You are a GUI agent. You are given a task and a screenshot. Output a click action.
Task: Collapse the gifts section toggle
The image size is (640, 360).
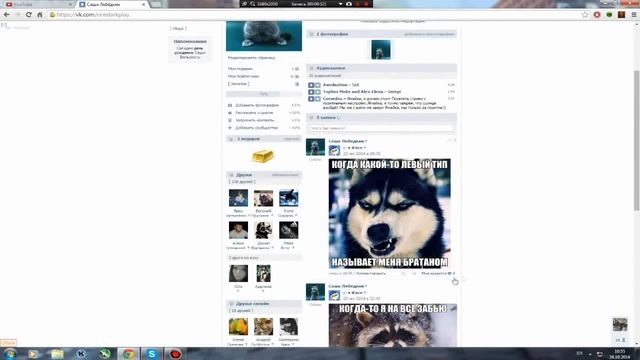pos(231,139)
